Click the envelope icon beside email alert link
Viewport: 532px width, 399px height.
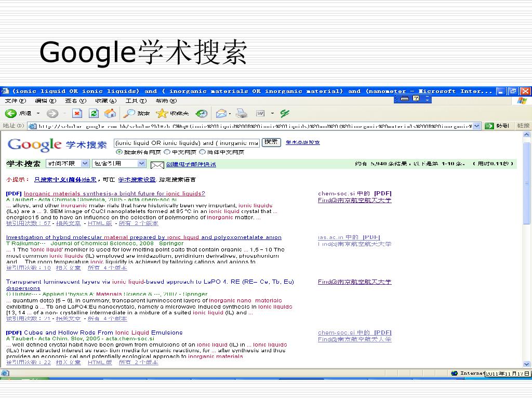[x=157, y=165]
